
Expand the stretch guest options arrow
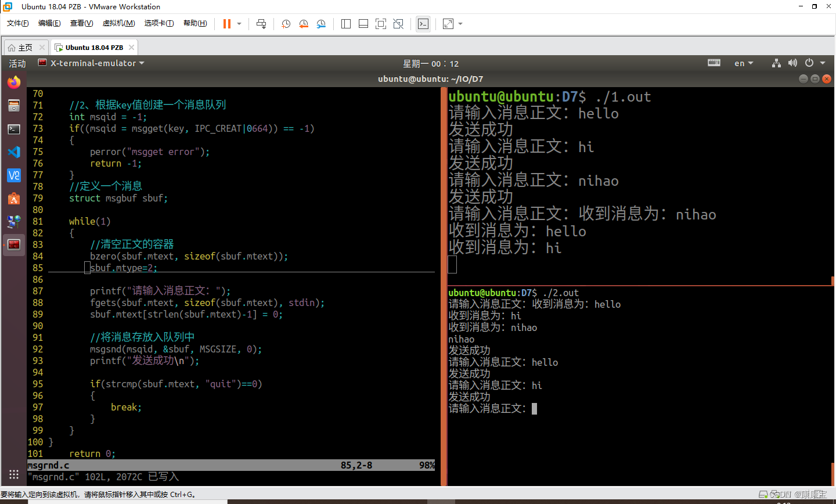coord(460,24)
